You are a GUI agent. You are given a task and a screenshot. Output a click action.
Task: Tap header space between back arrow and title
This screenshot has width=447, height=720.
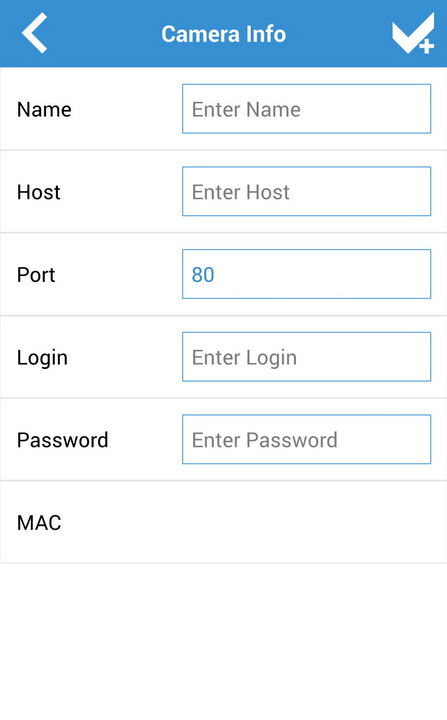tap(104, 34)
